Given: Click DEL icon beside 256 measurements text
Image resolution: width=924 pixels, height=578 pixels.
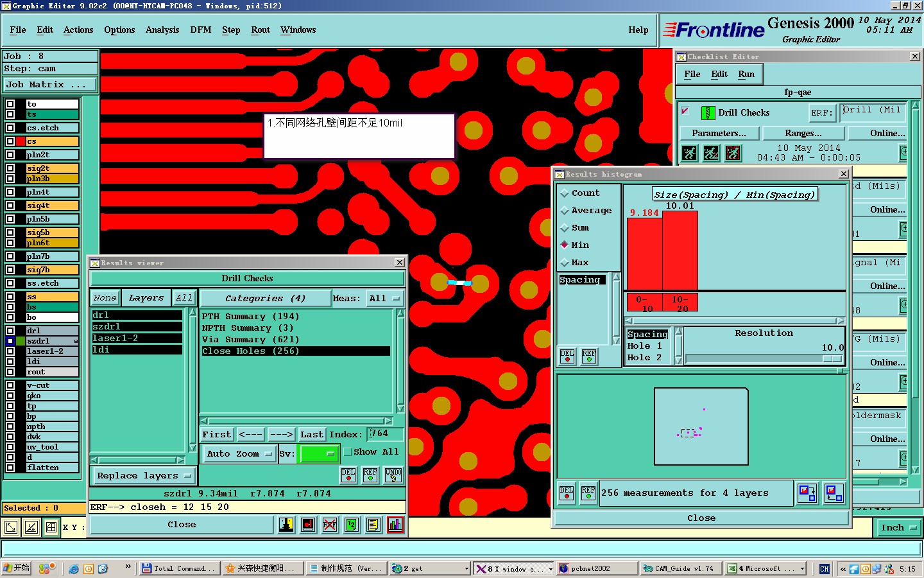Looking at the screenshot, I should click(x=567, y=493).
